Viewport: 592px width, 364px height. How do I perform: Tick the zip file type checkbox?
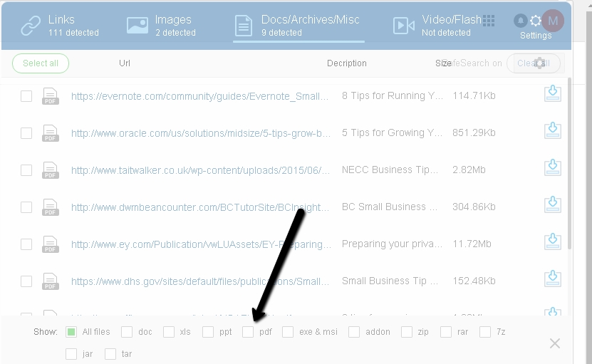click(x=407, y=332)
